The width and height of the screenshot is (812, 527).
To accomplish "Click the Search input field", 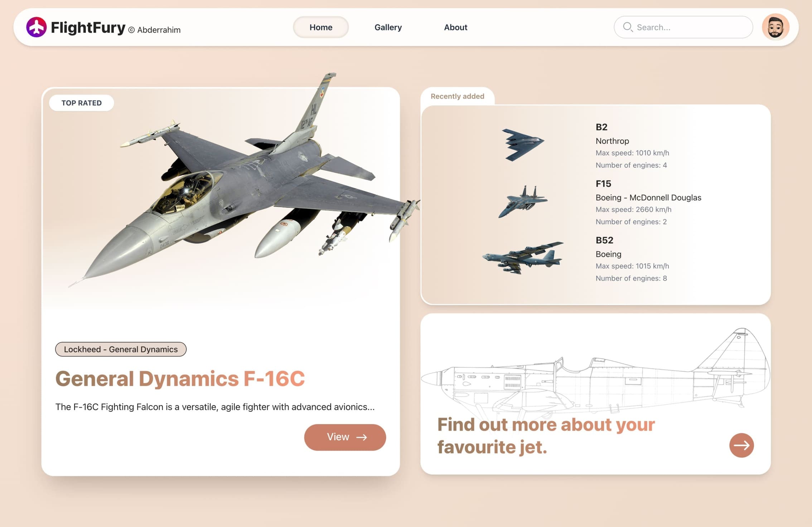I will [x=689, y=27].
